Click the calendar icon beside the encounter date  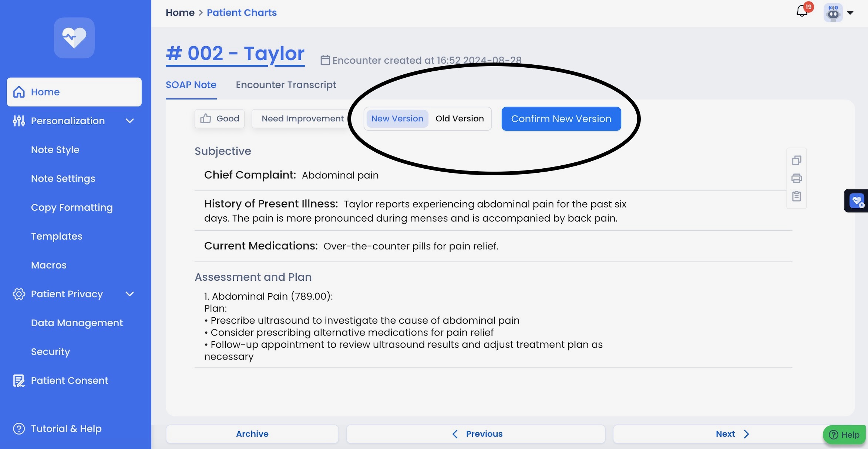pyautogui.click(x=325, y=60)
